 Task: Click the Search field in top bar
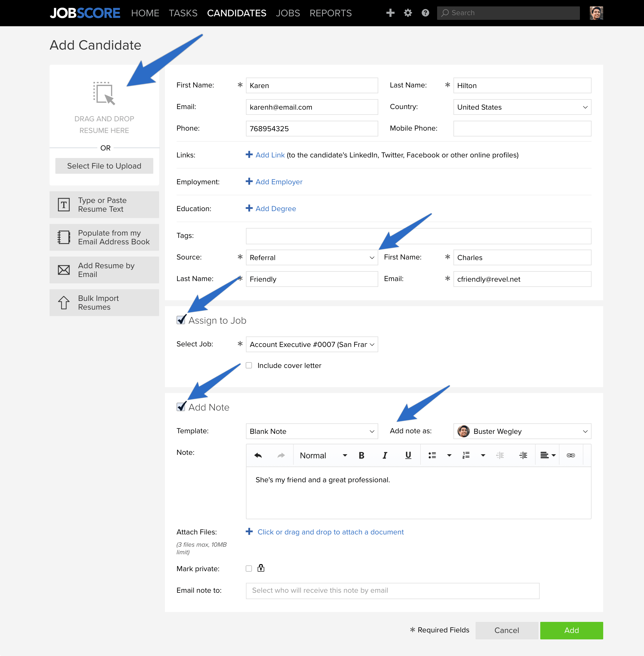(x=508, y=13)
